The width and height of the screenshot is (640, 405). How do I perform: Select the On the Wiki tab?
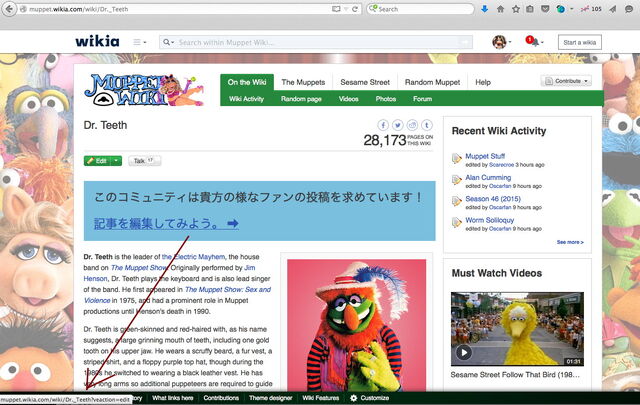click(247, 82)
